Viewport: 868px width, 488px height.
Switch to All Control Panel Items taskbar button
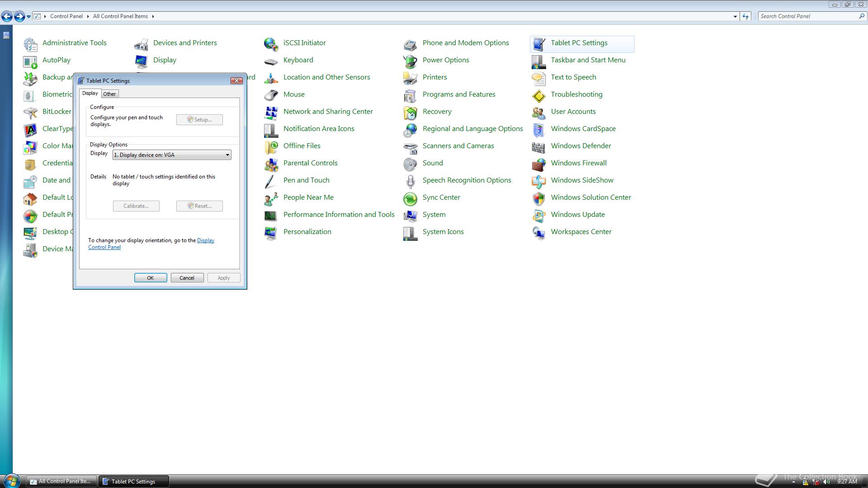61,482
